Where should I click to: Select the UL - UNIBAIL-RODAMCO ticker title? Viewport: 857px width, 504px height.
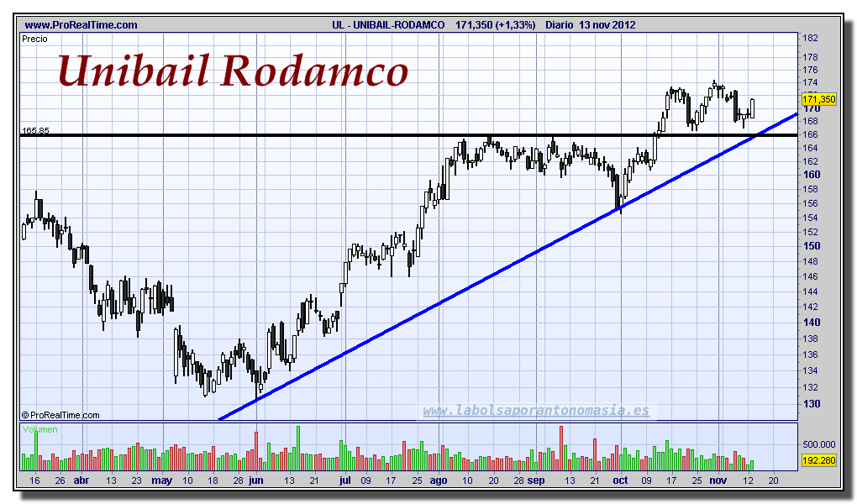tap(388, 25)
